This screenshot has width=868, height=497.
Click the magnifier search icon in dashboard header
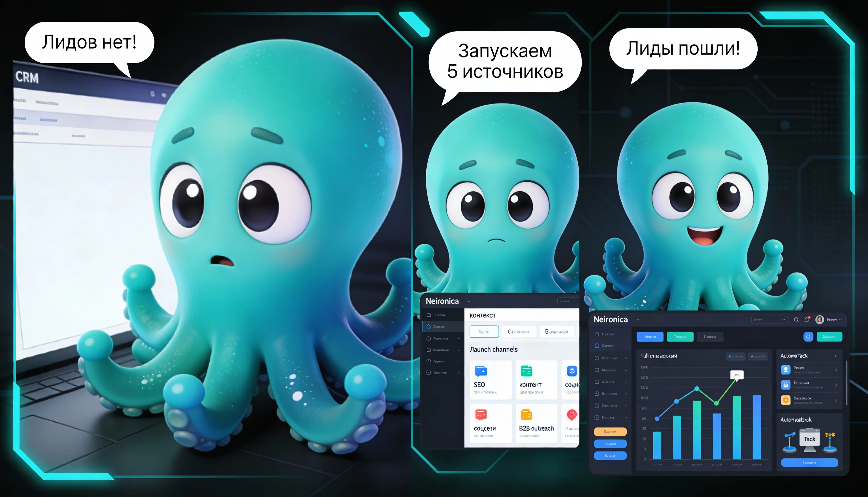click(x=796, y=320)
